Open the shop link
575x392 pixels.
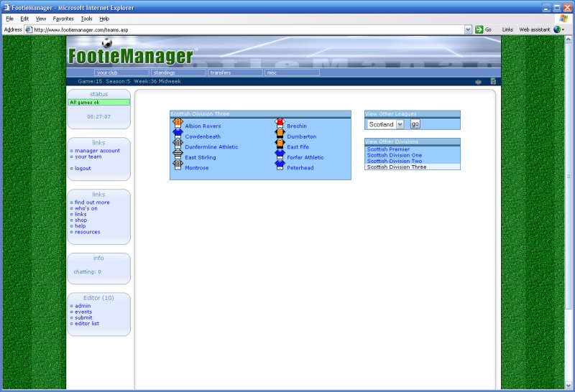pyautogui.click(x=80, y=220)
